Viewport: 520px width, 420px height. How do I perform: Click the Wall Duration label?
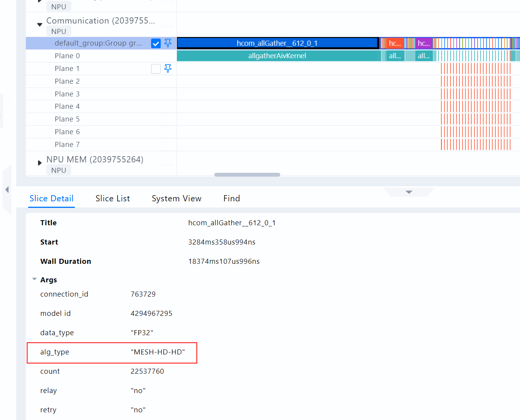coord(66,261)
